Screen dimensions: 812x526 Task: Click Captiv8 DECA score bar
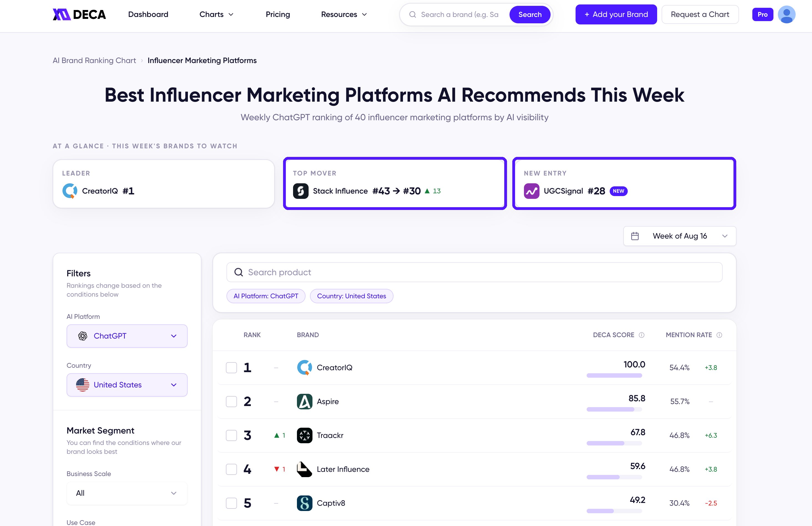click(x=614, y=511)
